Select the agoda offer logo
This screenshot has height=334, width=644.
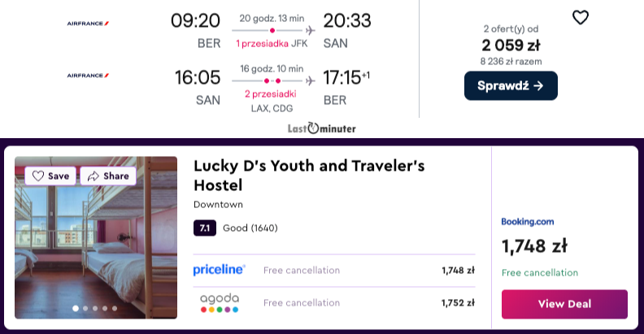click(220, 303)
